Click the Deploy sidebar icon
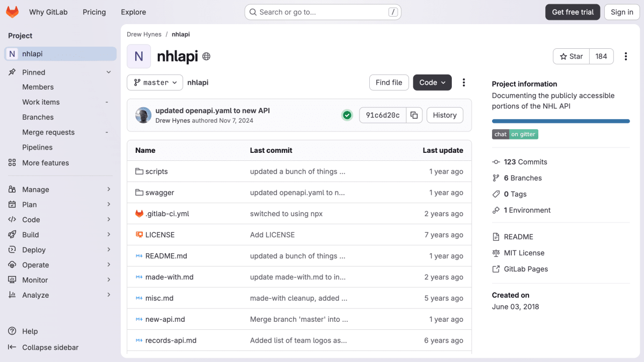644x362 pixels. click(x=12, y=250)
